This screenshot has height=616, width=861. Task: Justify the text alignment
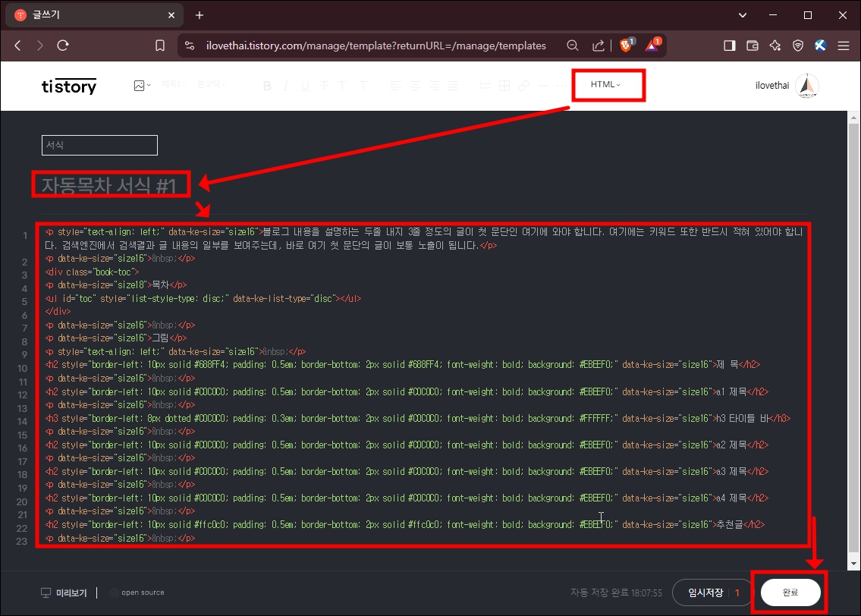pyautogui.click(x=453, y=86)
